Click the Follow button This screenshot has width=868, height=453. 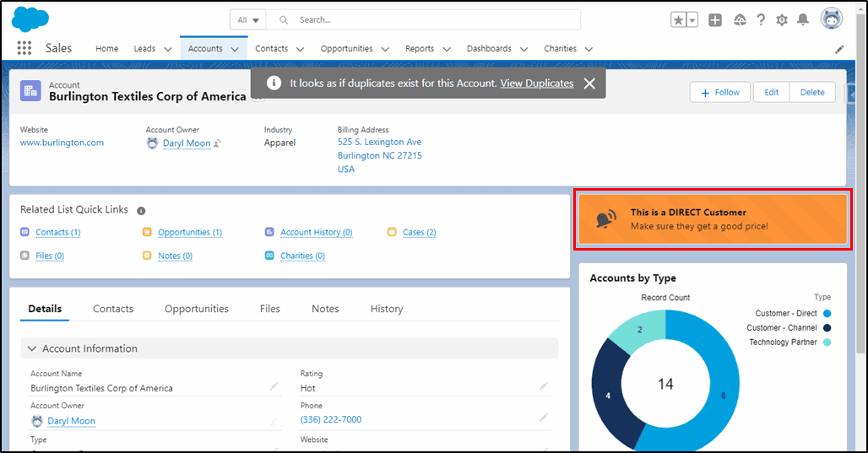719,92
